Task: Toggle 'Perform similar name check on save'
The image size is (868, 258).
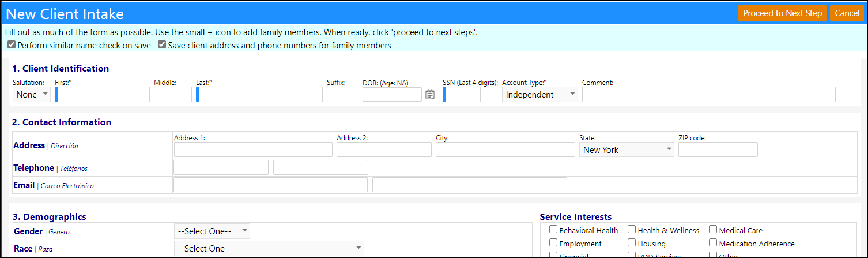Action: (12, 45)
